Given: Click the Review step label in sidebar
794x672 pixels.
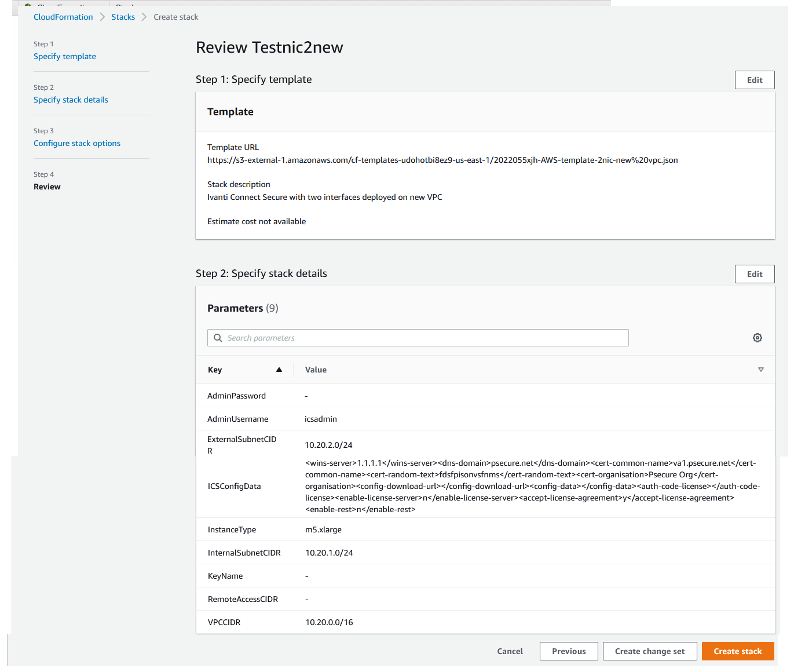Looking at the screenshot, I should point(47,187).
